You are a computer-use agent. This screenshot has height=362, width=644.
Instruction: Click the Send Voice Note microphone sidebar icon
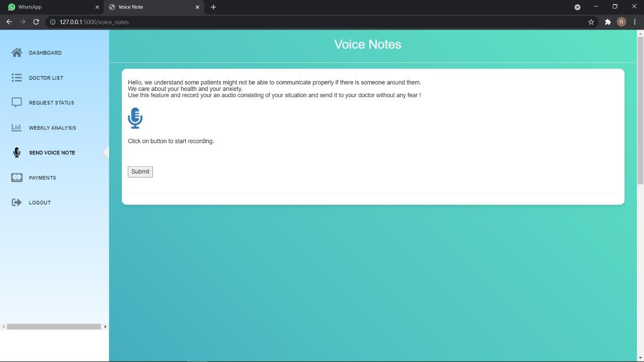(x=17, y=152)
